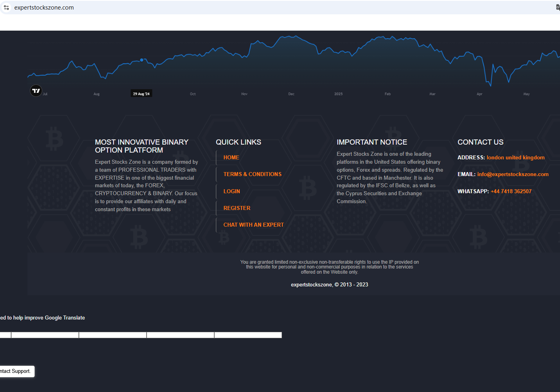
Task: Click the "company formed by a team" paragraph
Action: coord(147,186)
